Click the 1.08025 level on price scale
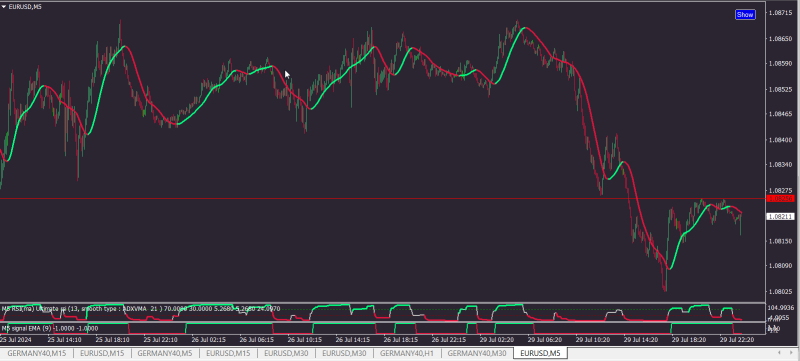 781,292
